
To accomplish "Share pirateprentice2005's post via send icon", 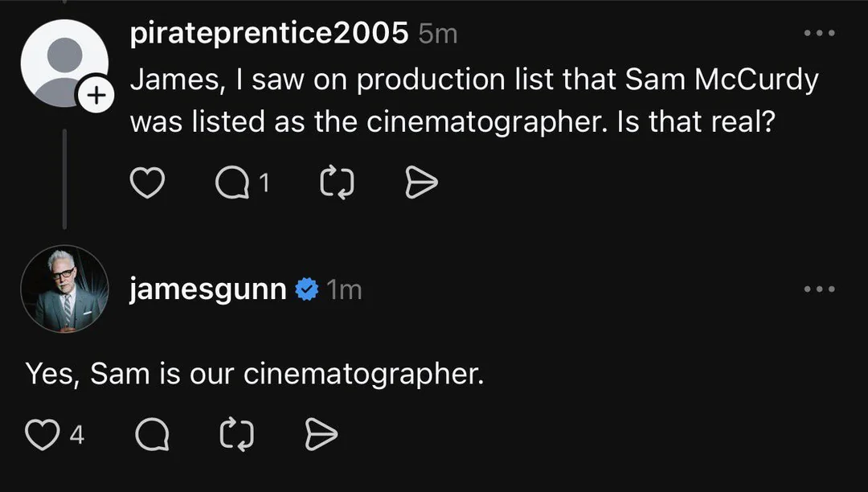I will pyautogui.click(x=421, y=185).
